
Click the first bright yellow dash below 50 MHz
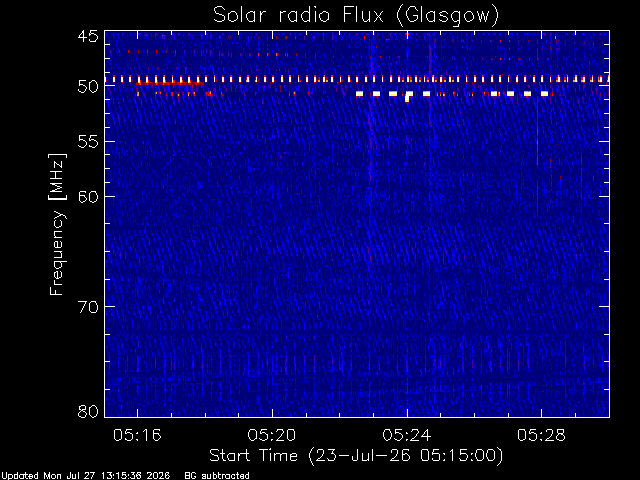[359, 94]
